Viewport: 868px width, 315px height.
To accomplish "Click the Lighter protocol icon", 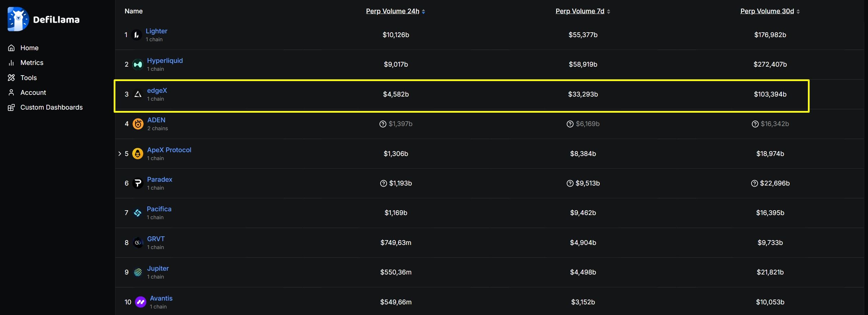I will click(x=136, y=35).
